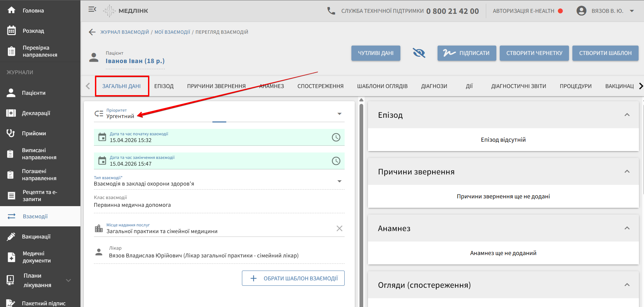Toggle the crossed-eye visibility icon

point(419,53)
